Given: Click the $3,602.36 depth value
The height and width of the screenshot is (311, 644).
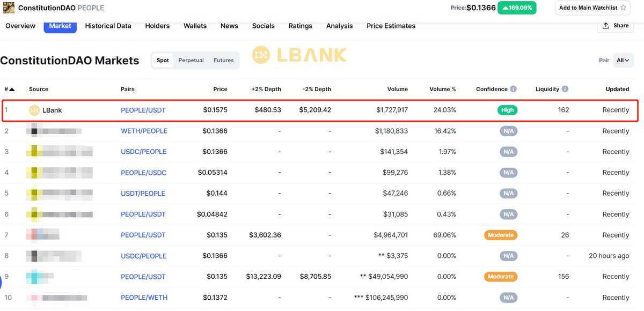Looking at the screenshot, I should (x=265, y=235).
